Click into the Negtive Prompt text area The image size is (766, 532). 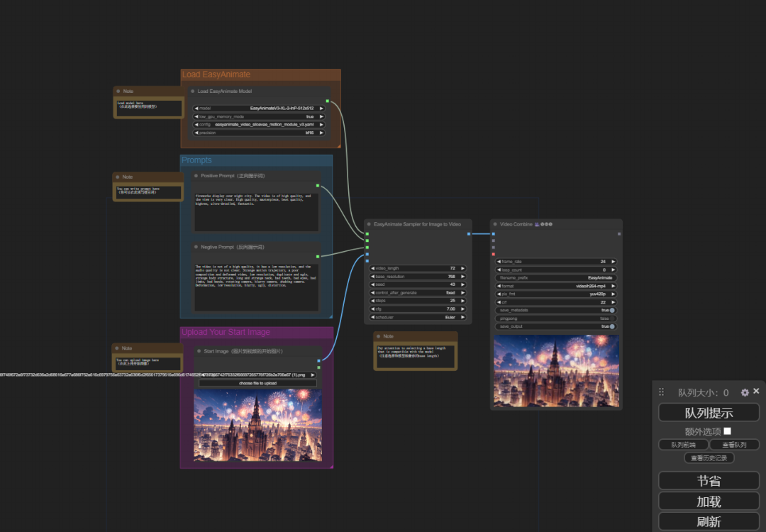(x=257, y=287)
